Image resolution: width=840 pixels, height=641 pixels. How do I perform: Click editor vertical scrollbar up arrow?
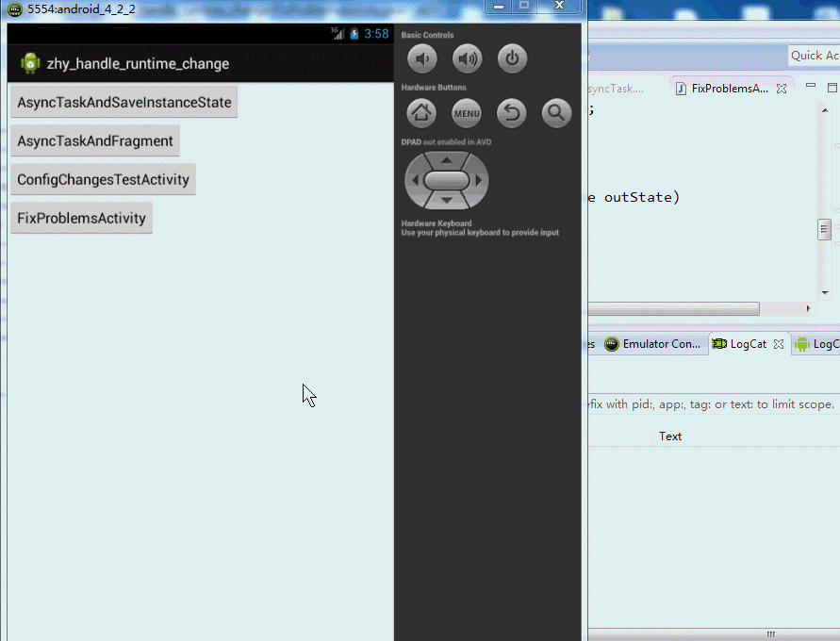(x=825, y=110)
